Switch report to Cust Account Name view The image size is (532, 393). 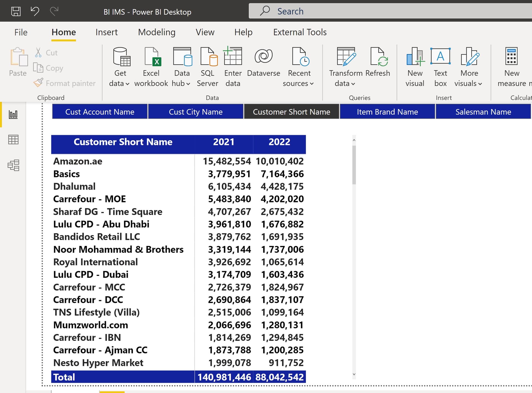[100, 112]
